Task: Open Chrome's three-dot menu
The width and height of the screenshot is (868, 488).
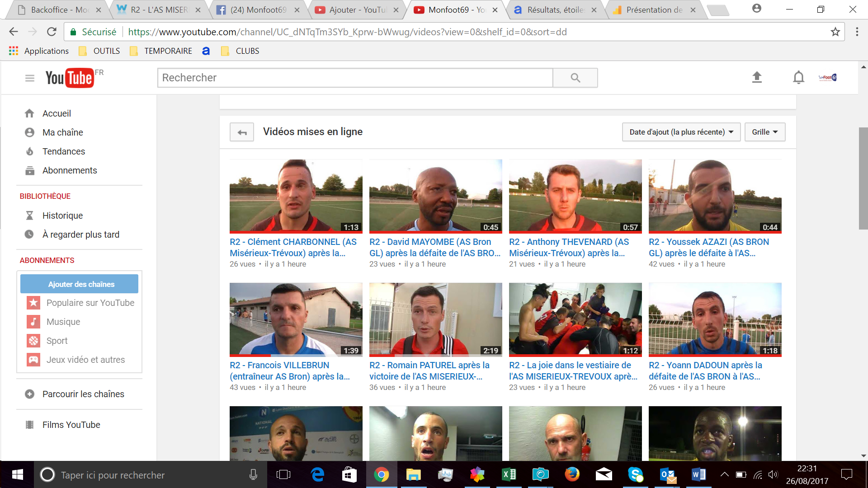Action: [x=857, y=32]
